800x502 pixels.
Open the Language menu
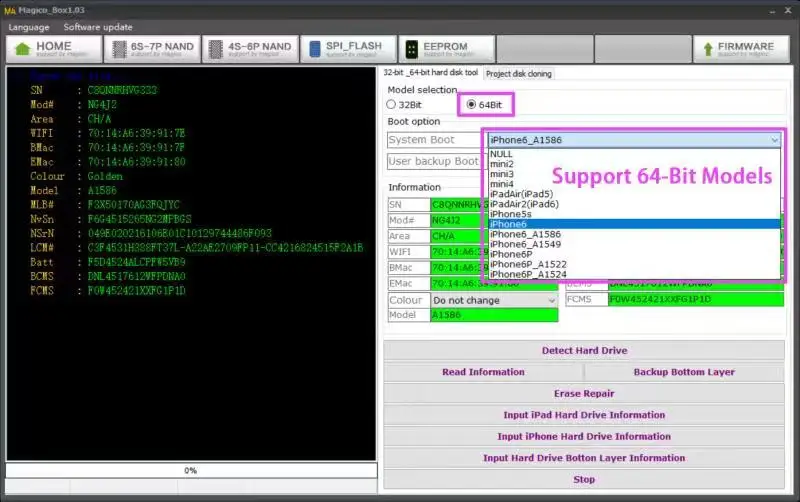(x=29, y=27)
